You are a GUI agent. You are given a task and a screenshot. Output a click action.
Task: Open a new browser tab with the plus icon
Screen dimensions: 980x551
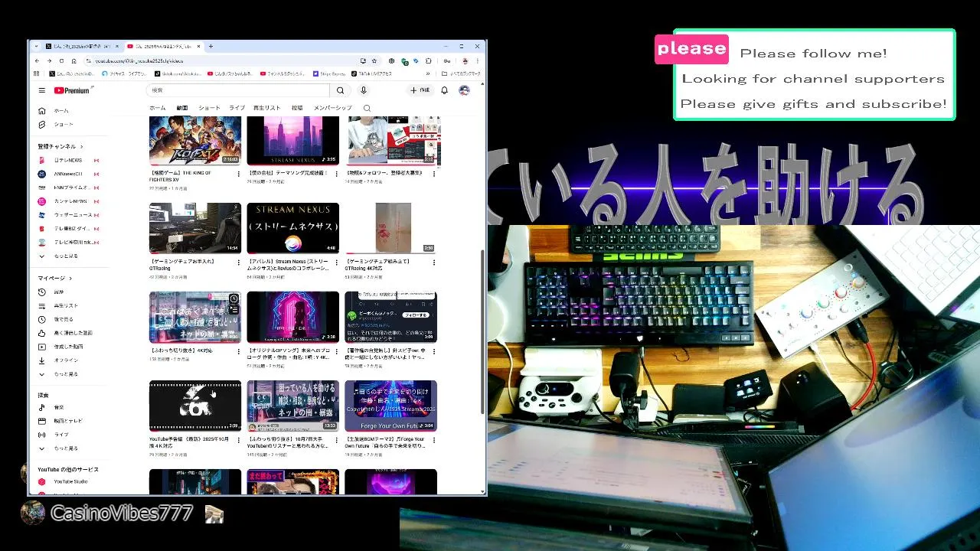211,47
